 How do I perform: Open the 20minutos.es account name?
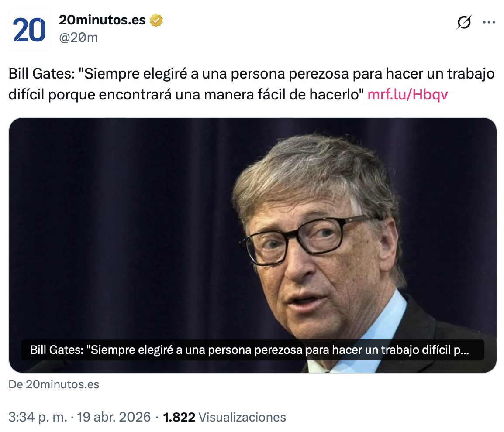102,20
